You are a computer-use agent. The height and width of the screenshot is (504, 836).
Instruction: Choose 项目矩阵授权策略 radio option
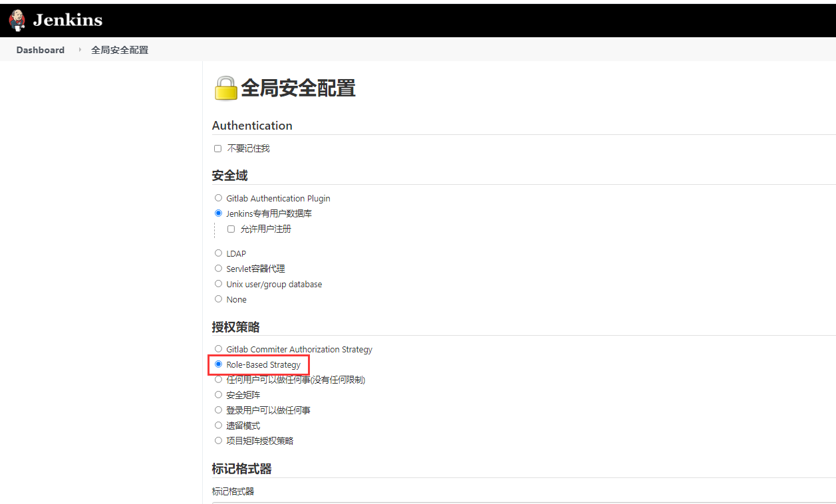pyautogui.click(x=218, y=441)
